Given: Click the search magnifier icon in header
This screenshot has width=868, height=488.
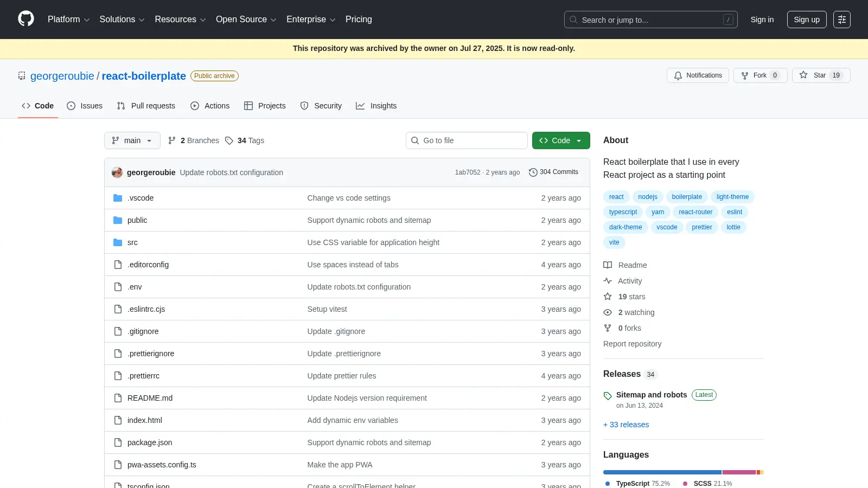Looking at the screenshot, I should 573,20.
